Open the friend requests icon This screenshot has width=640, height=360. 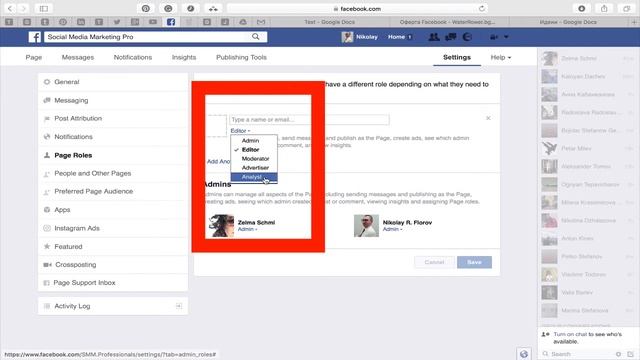tap(434, 37)
